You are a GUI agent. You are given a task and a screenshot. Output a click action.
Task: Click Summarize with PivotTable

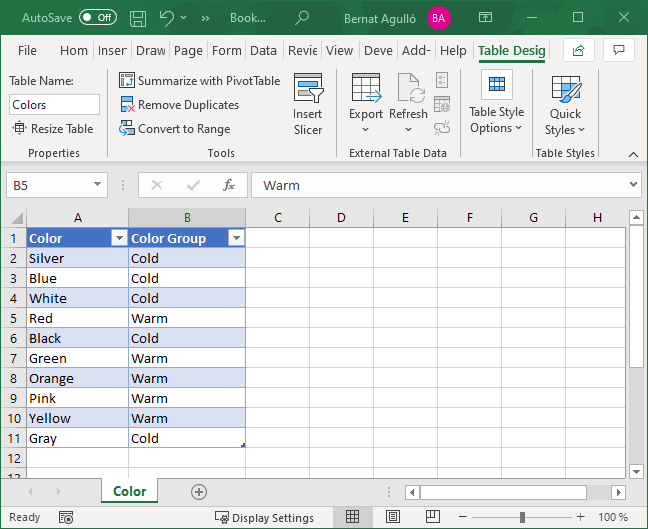(x=200, y=81)
